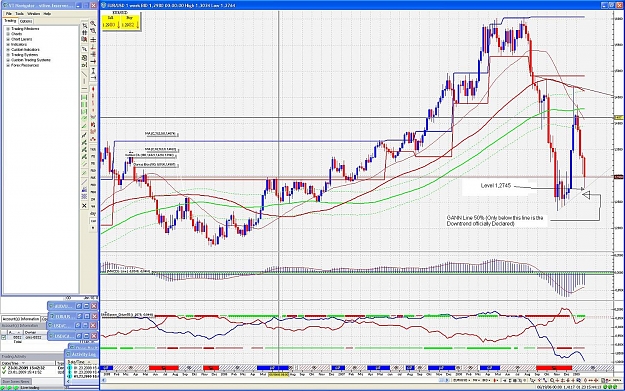The image size is (625, 391).
Task: Open the File menu in VT Navigator
Action: 8,14
